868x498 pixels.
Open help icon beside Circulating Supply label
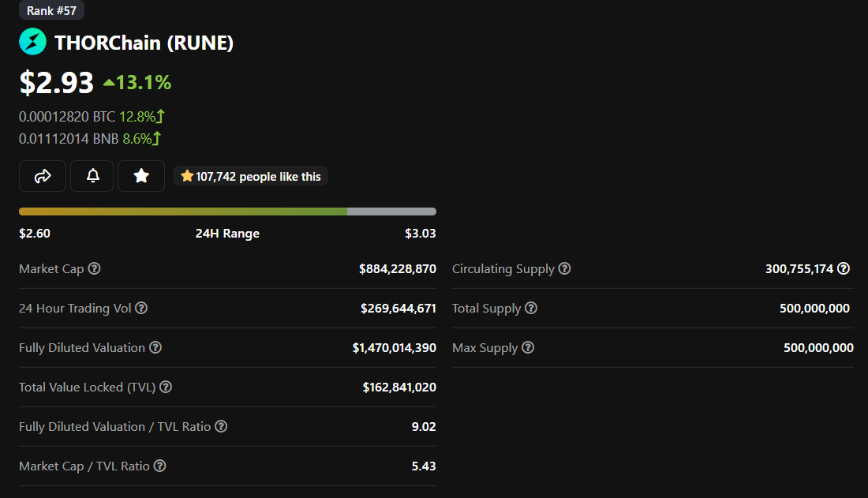coord(564,268)
